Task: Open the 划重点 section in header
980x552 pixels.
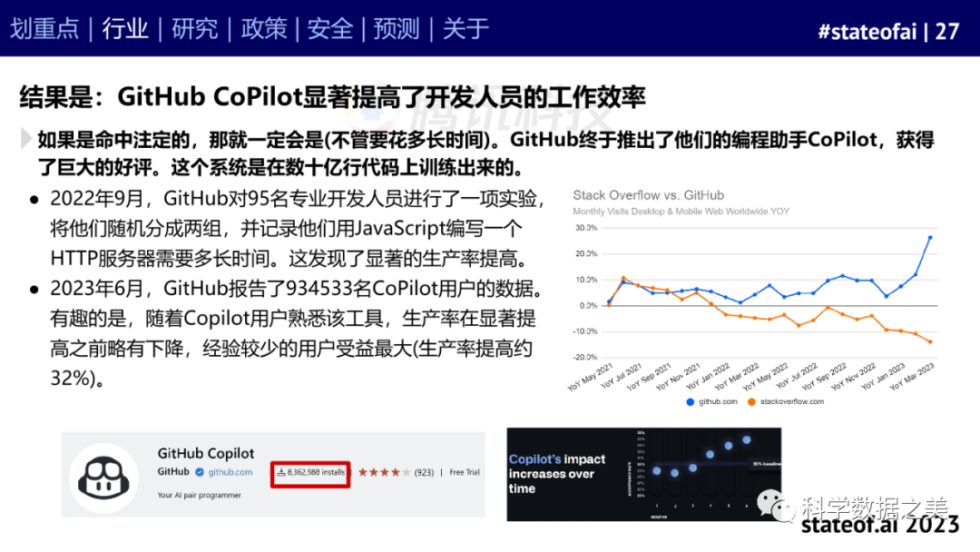Action: (x=44, y=29)
